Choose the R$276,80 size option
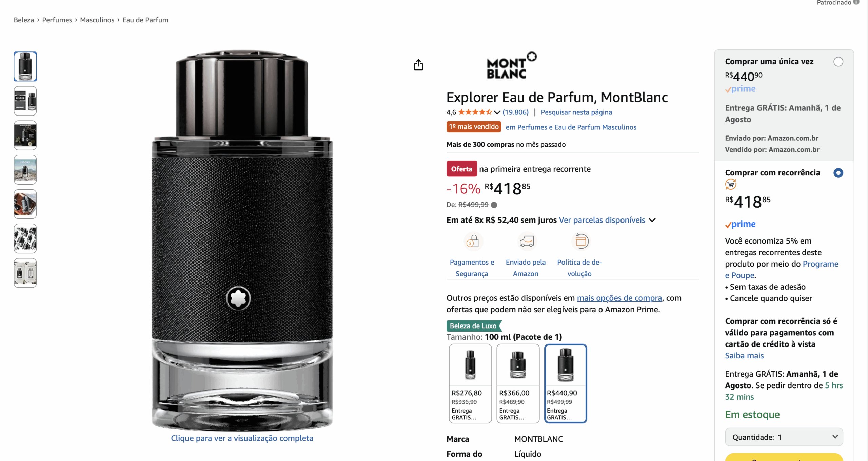 tap(470, 383)
